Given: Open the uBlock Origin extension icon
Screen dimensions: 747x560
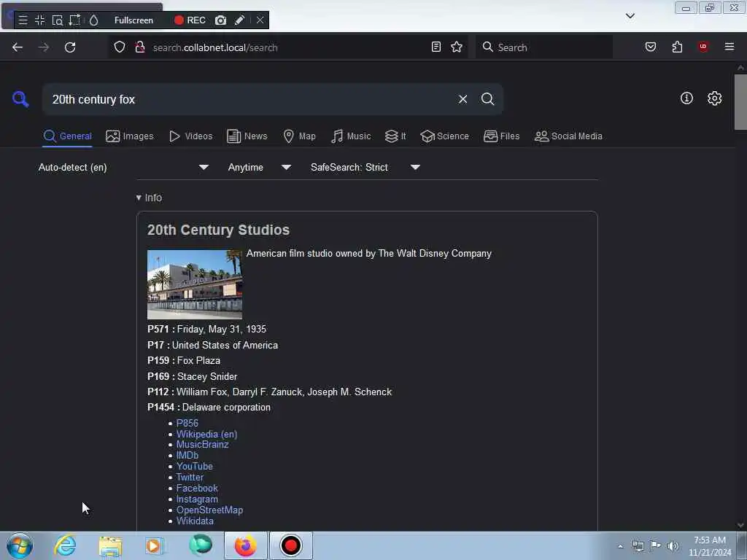Looking at the screenshot, I should click(703, 47).
